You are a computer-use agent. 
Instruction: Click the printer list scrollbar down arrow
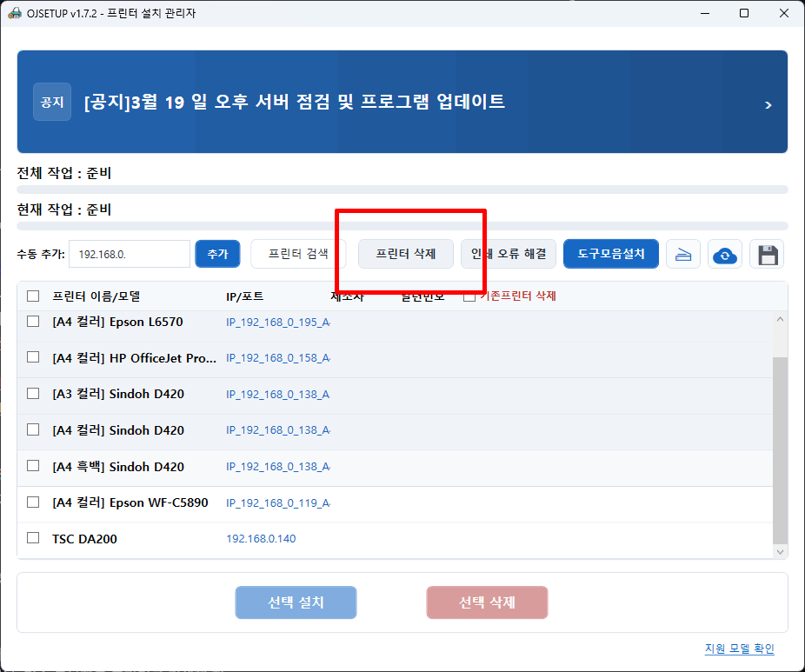[780, 551]
